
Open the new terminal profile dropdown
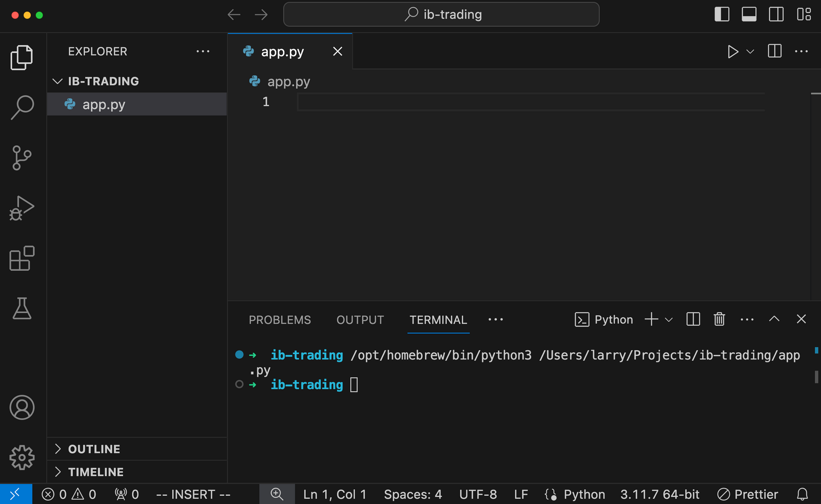(669, 319)
